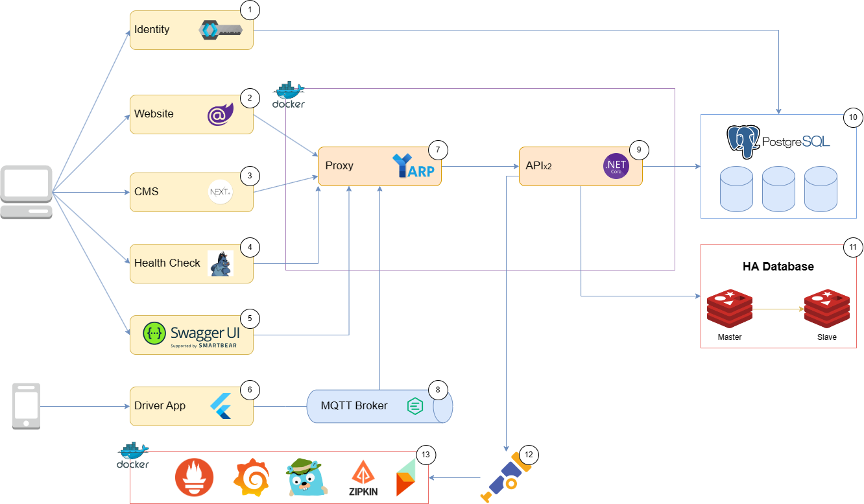Image resolution: width=864 pixels, height=504 pixels.
Task: Select the desktop computer icon
Action: click(x=26, y=192)
